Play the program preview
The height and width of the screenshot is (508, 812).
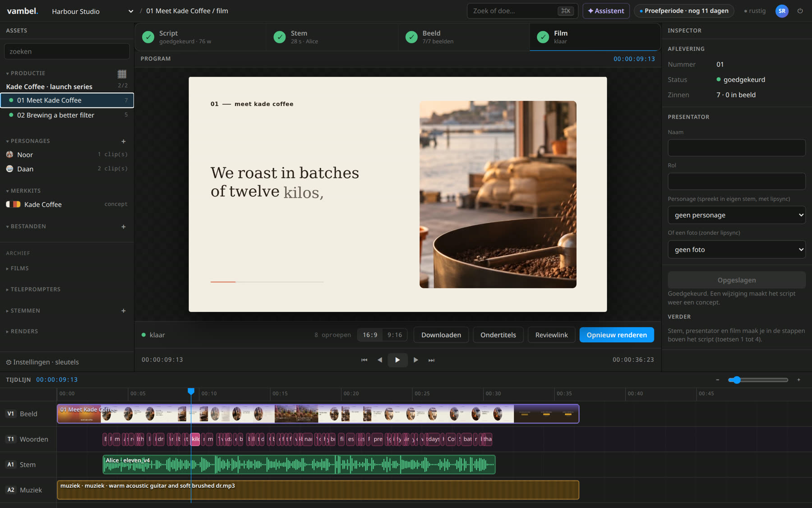[397, 360]
